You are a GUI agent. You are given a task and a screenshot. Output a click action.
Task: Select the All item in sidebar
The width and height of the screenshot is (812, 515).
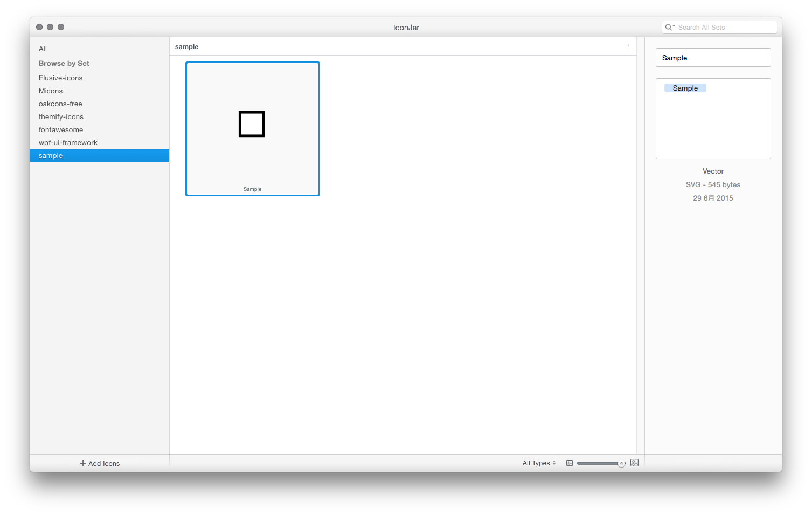click(43, 49)
